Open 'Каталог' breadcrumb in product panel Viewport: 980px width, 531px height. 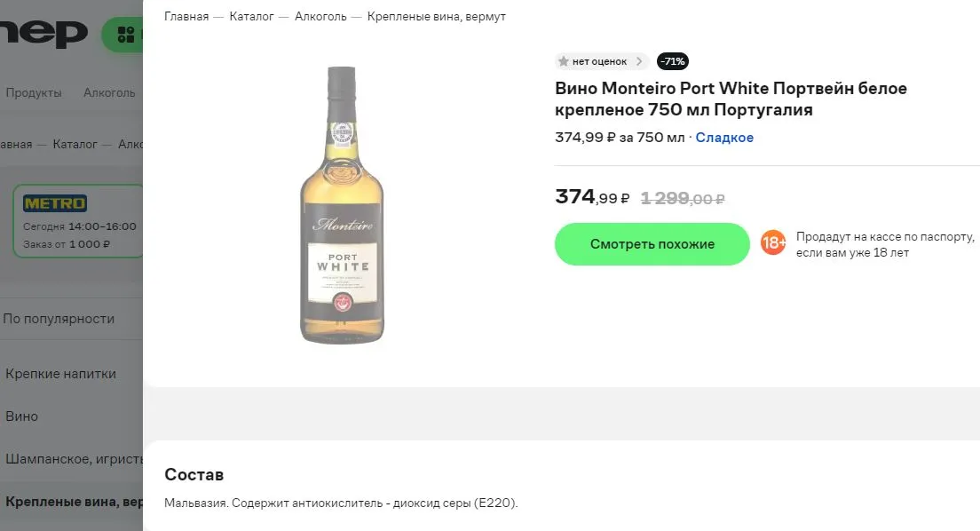pyautogui.click(x=251, y=17)
